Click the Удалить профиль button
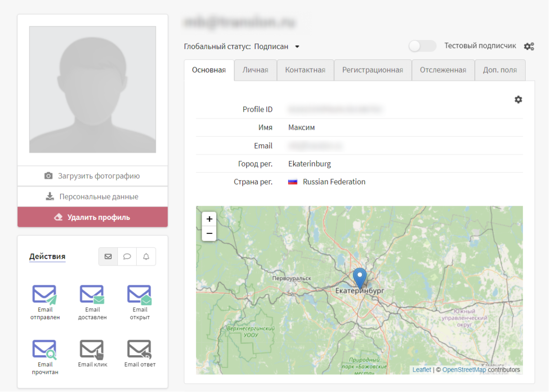This screenshot has width=549, height=392. pos(92,217)
